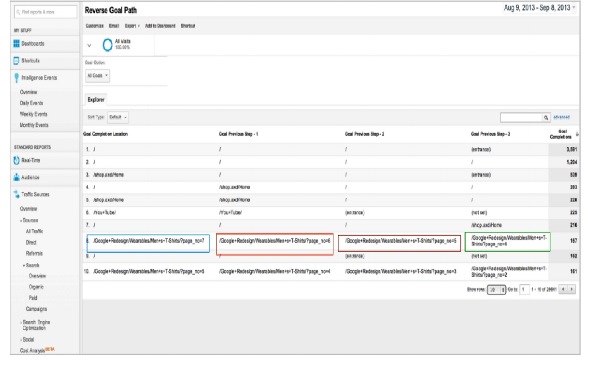This screenshot has width=600, height=368.
Task: Go to the previous page arrow
Action: 563,290
